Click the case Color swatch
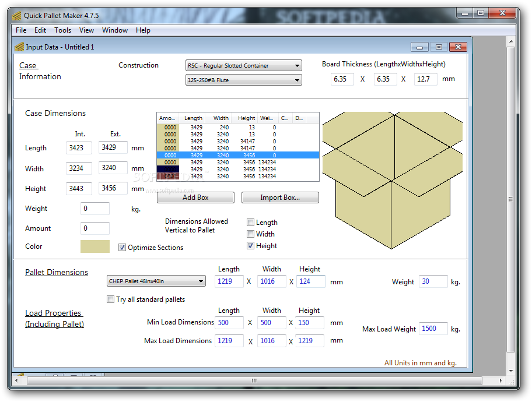 pos(95,246)
